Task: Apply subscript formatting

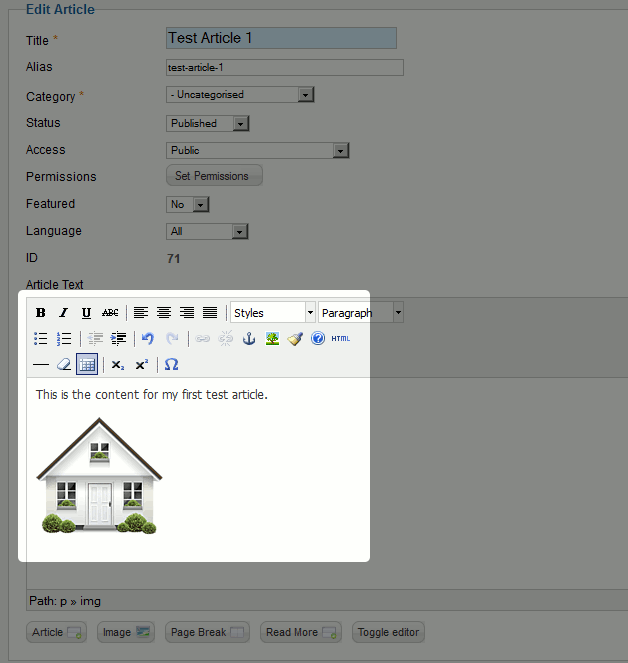Action: pos(118,364)
